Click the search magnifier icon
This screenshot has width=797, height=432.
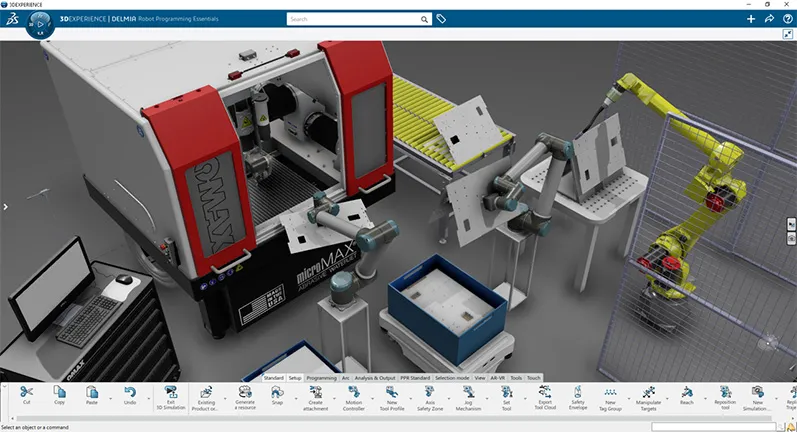point(424,19)
